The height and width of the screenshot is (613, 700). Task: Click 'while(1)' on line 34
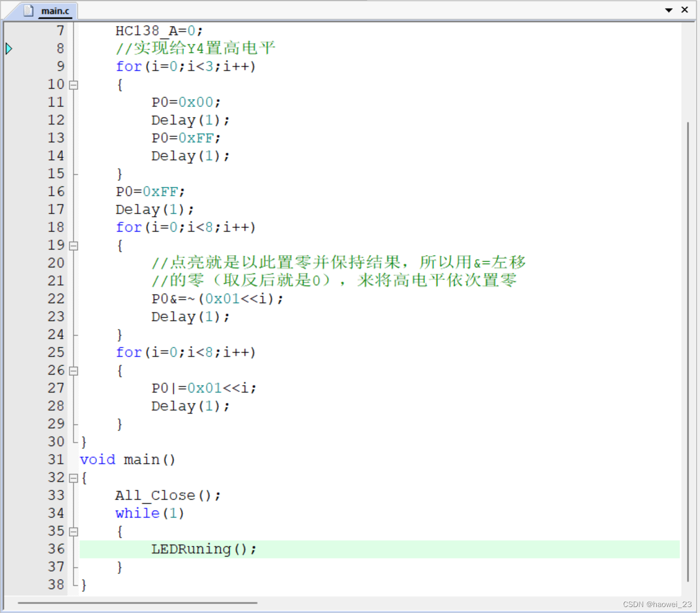[150, 513]
